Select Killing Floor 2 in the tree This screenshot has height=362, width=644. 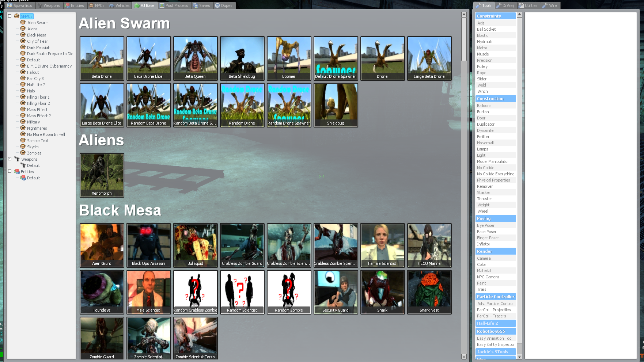38,103
